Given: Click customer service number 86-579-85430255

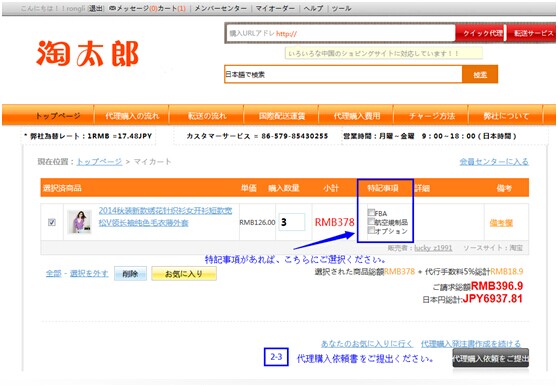Looking at the screenshot, I should tap(295, 136).
